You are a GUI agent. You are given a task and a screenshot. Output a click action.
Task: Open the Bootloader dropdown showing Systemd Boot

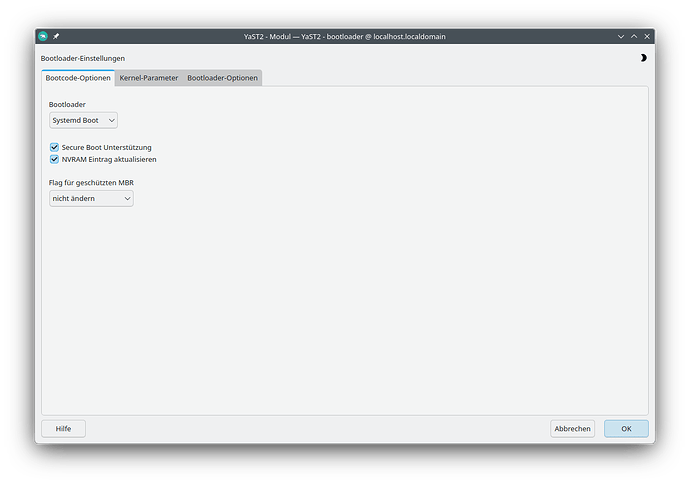(83, 120)
